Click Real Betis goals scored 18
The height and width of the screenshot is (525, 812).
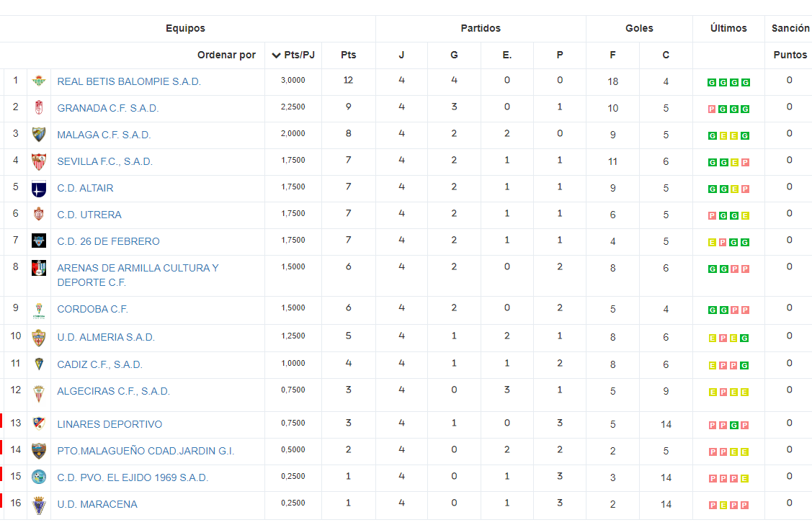pyautogui.click(x=612, y=82)
